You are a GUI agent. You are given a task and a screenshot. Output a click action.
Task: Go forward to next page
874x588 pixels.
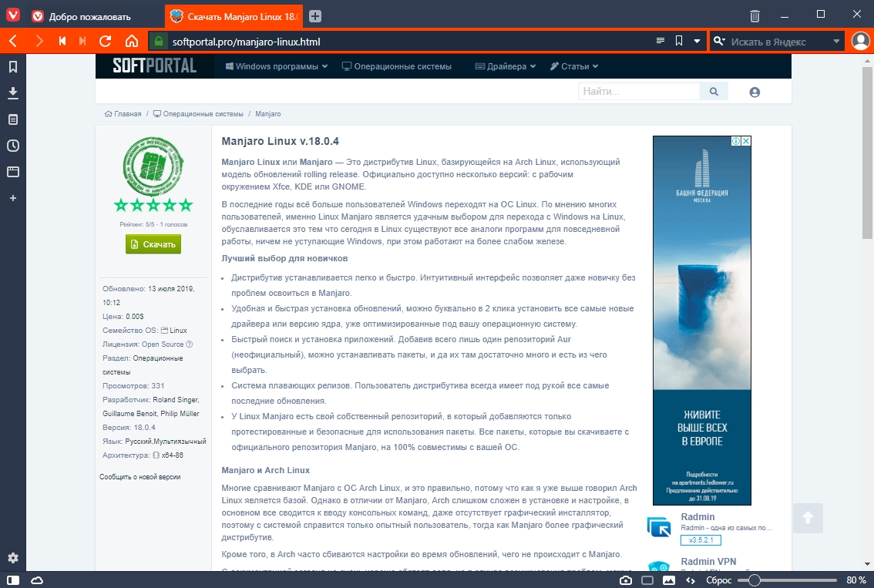click(x=39, y=42)
